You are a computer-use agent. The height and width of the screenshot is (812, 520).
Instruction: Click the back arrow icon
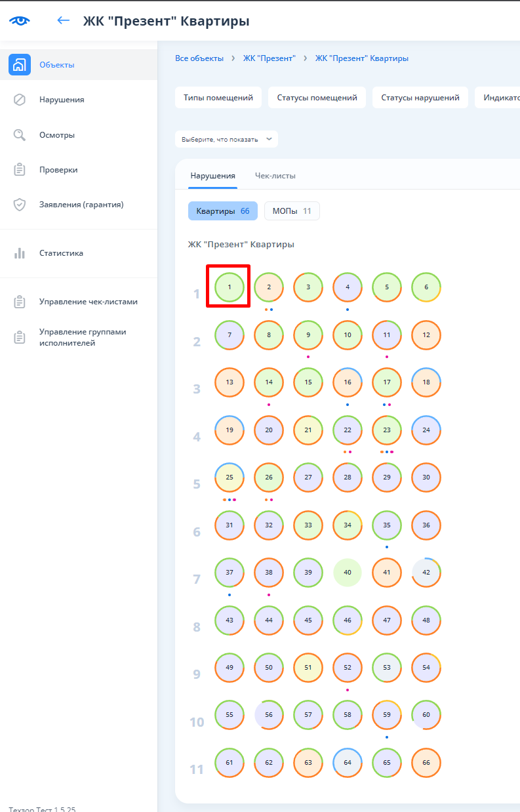[x=63, y=20]
